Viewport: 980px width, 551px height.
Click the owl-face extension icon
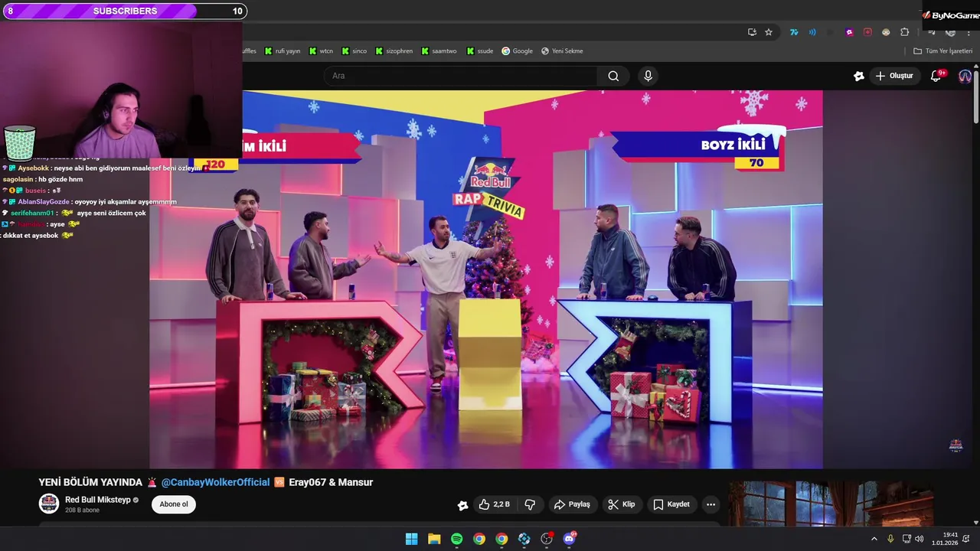886,32
